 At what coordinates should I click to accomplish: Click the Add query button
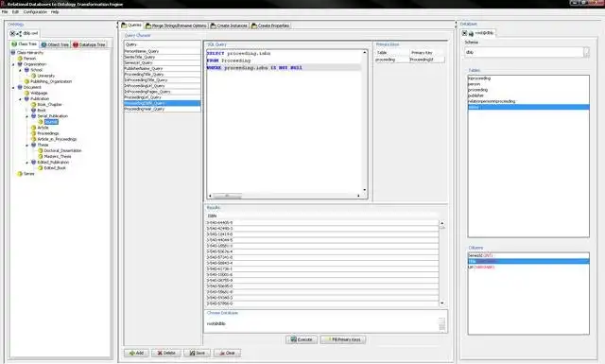click(136, 353)
